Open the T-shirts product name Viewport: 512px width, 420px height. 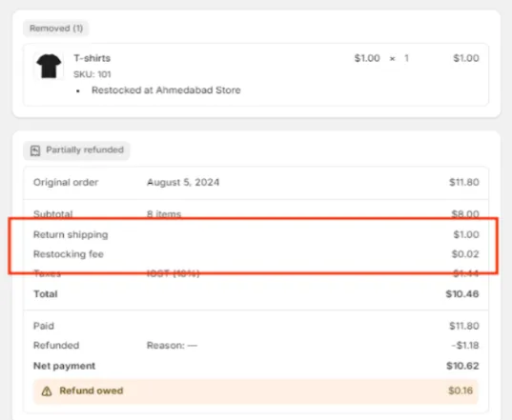click(92, 58)
